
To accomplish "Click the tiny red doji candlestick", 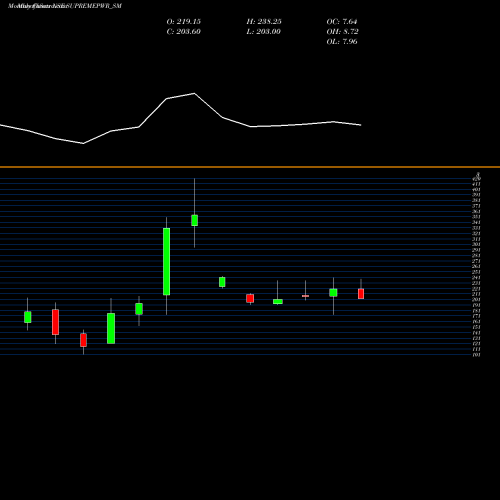I will coord(305,296).
